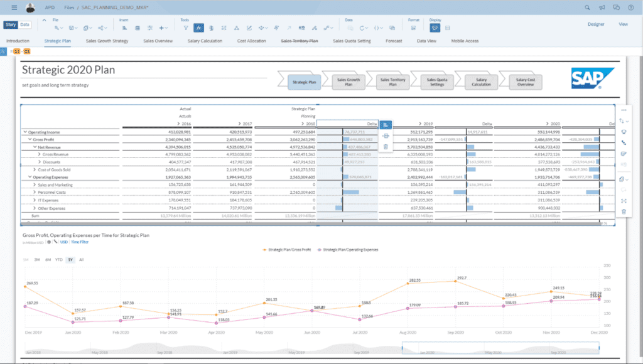The image size is (643, 364).
Task: Click the trash icon in Delta popup
Action: click(x=386, y=146)
